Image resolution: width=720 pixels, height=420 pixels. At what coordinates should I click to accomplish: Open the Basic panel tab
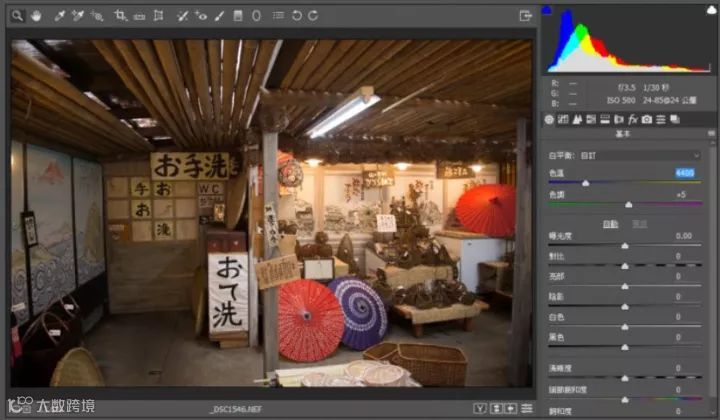(x=549, y=119)
